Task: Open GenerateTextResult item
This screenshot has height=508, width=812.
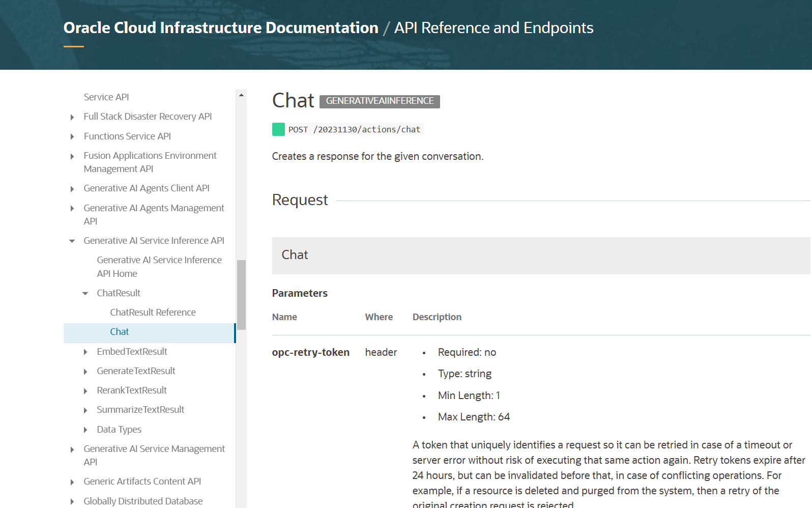Action: point(136,371)
